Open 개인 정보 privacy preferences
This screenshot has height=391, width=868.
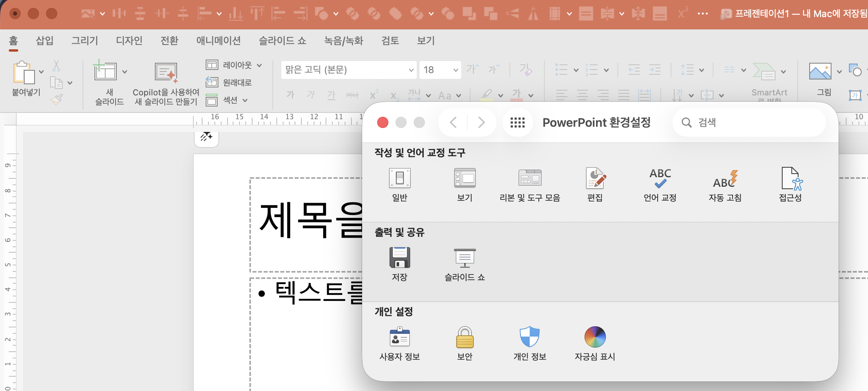click(530, 344)
